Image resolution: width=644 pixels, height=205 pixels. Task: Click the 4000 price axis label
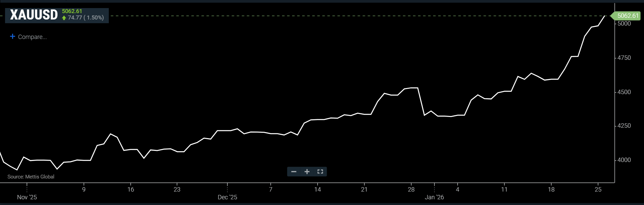[624, 160]
